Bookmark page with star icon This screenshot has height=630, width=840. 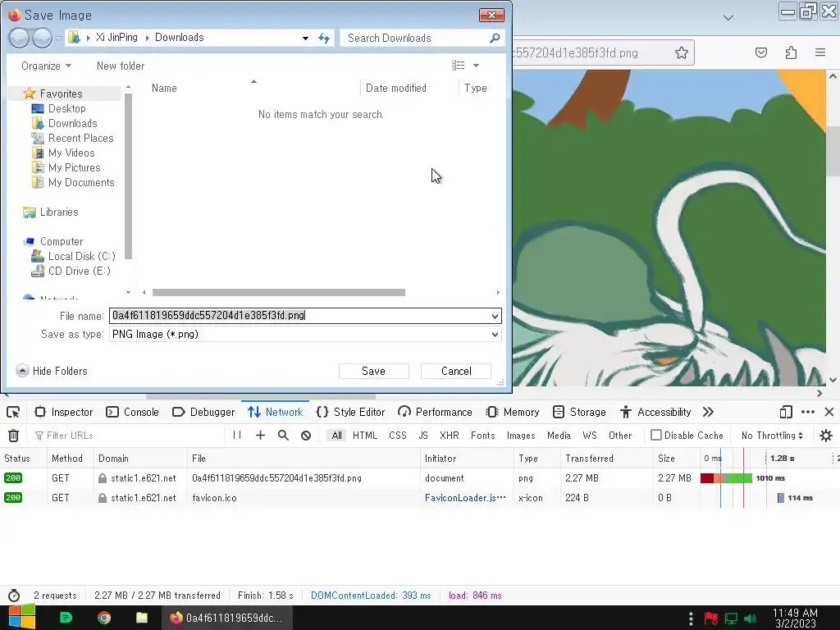click(682, 52)
